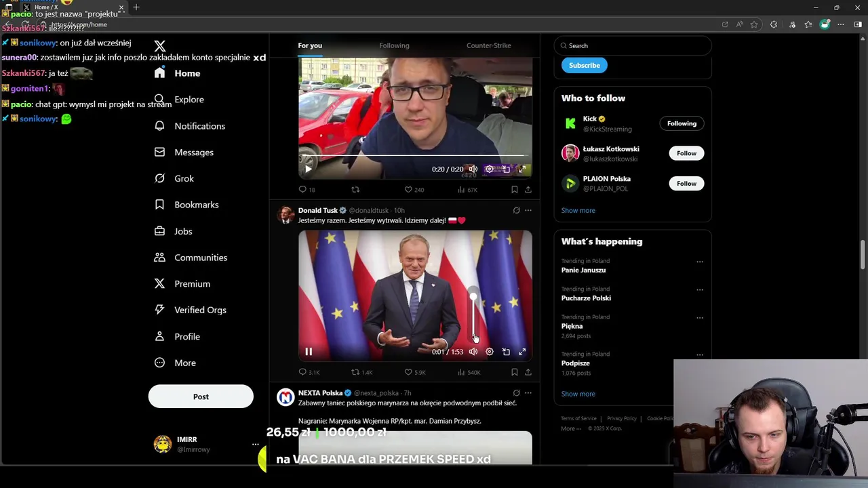Open a new browser tab
This screenshot has height=488, width=868.
point(136,7)
